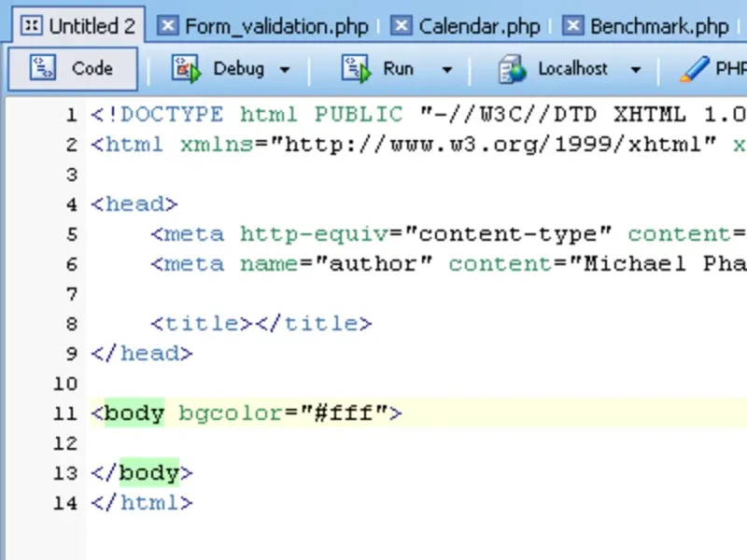Click the Localhost server globe icon
This screenshot has height=560, width=747.
coord(512,69)
